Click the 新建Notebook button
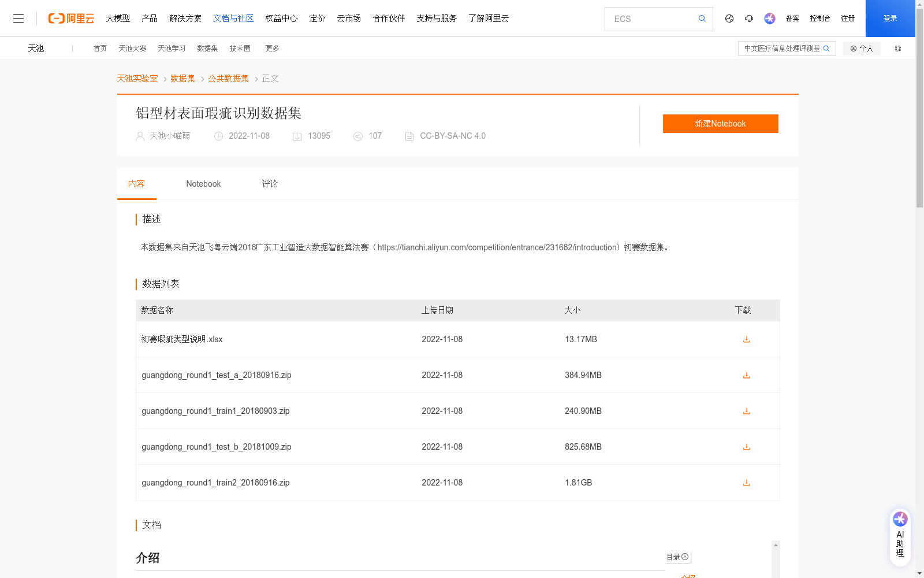Screen dimensions: 924x578 (x=720, y=123)
